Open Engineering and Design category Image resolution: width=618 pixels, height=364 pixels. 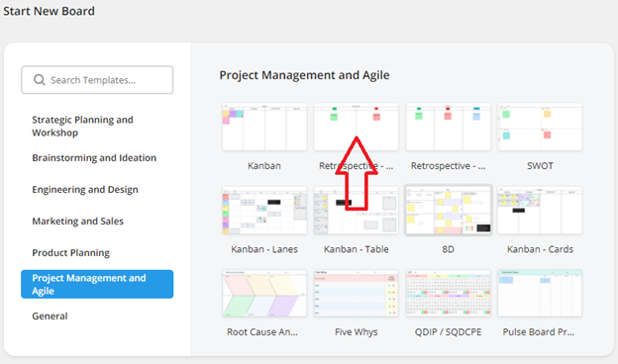click(85, 189)
